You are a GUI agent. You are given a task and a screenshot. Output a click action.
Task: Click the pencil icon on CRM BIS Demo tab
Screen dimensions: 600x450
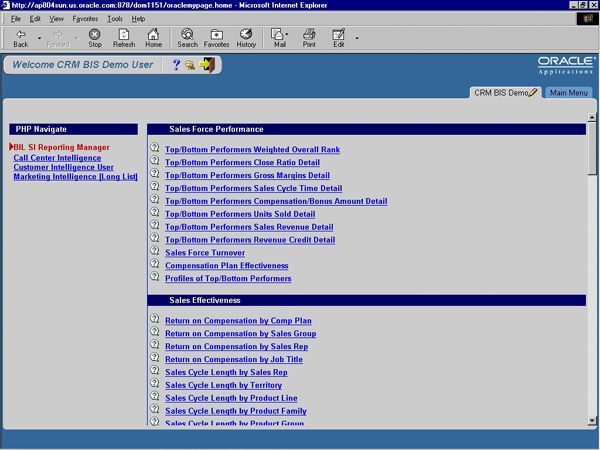coord(533,92)
